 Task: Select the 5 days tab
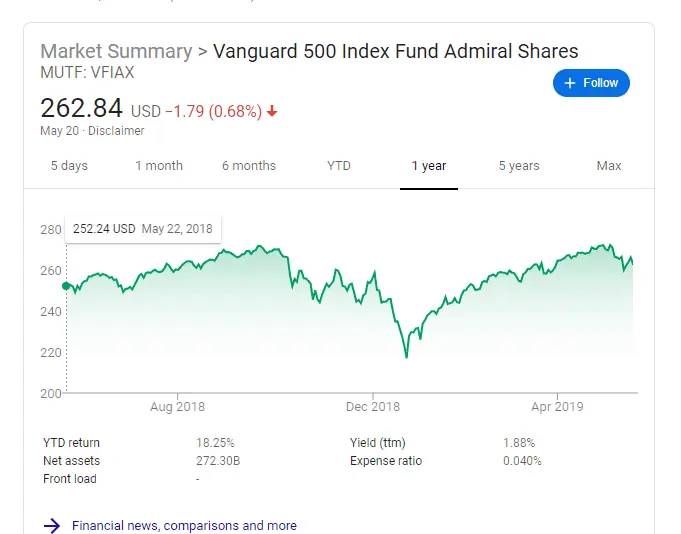pos(69,166)
